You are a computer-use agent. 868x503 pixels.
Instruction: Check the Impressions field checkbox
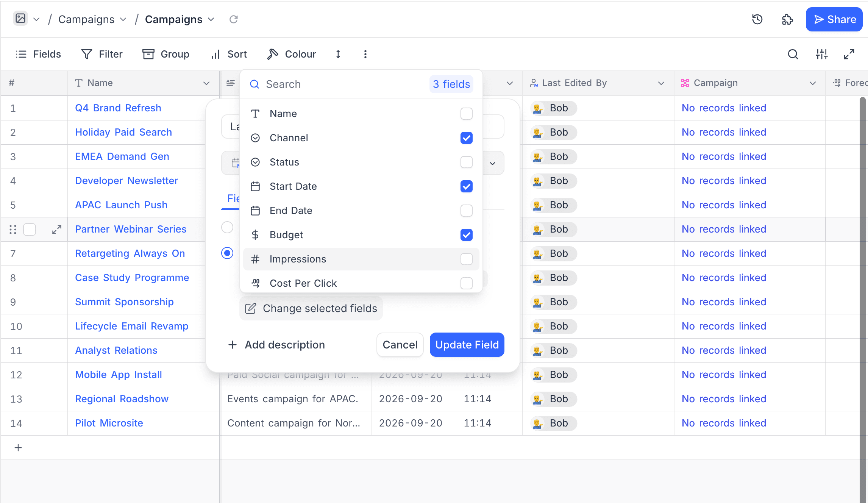click(466, 259)
